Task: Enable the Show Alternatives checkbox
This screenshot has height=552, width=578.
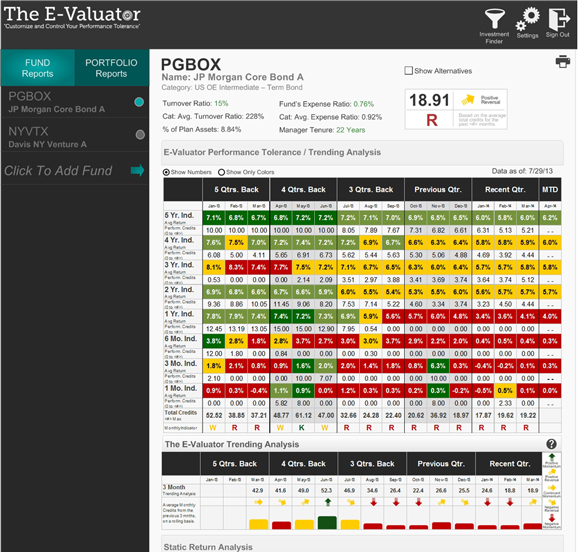Action: coord(408,71)
